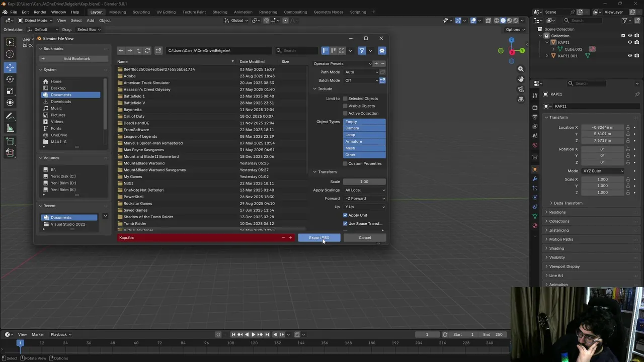644x362 pixels.
Task: Toggle the export options gear panel
Action: tap(382, 50)
